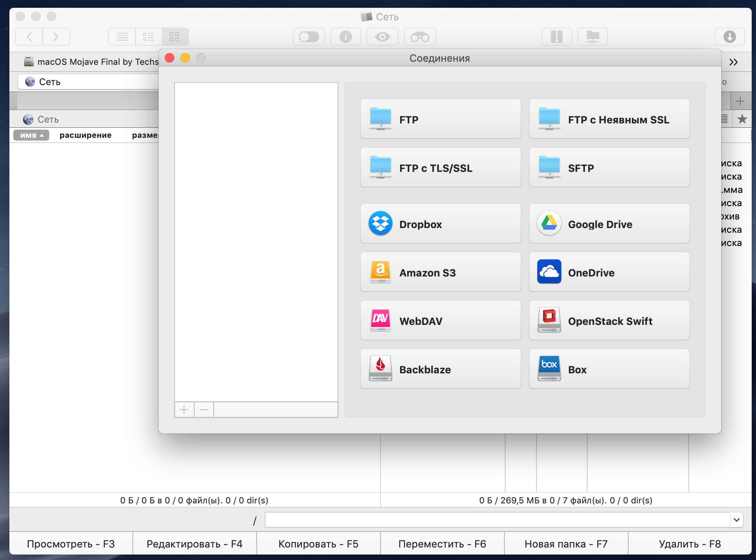Viewport: 756px width, 560px height.
Task: Click the Amazon S3 icon
Action: 380,272
